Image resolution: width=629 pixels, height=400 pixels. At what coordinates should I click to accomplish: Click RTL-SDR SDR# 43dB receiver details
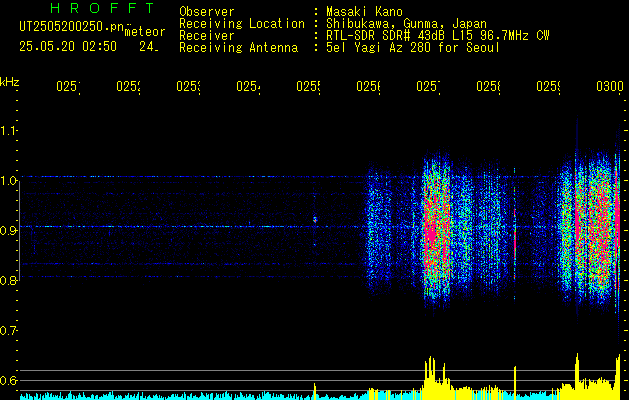[x=438, y=36]
